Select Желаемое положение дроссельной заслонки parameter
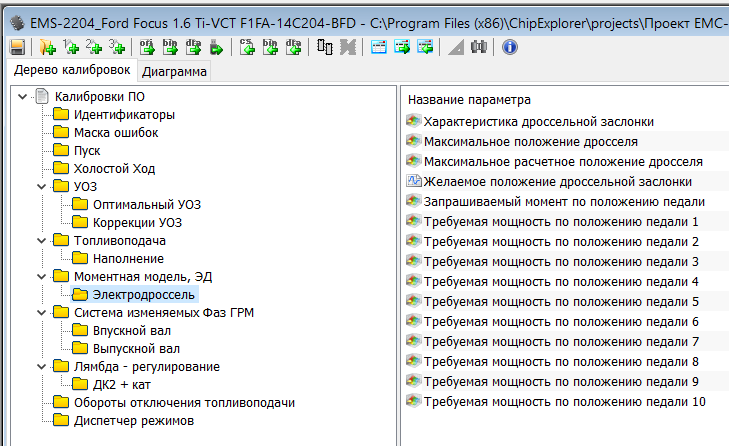The image size is (729, 446). (557, 182)
